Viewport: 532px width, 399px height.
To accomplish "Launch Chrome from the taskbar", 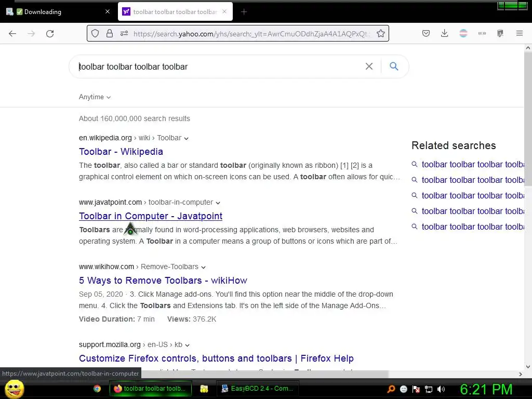I will pyautogui.click(x=97, y=389).
